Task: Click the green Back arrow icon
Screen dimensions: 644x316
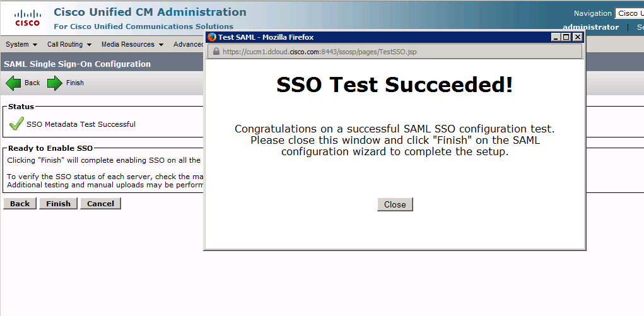Action: 13,83
